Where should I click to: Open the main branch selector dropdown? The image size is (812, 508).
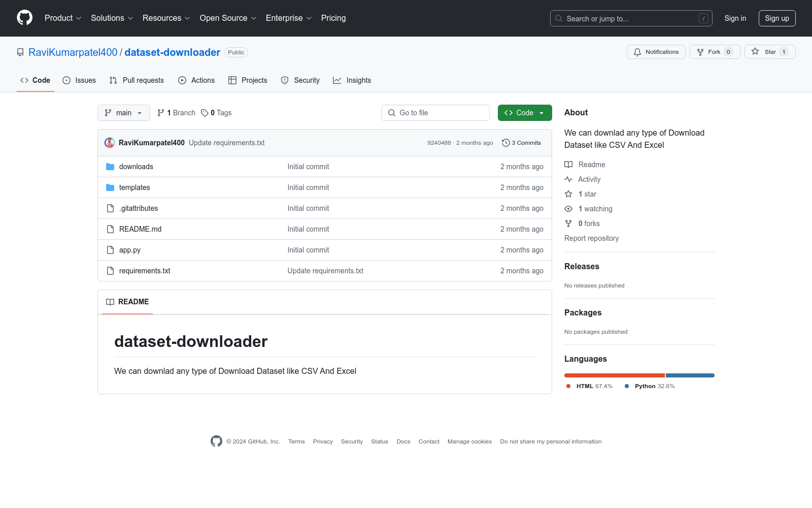(x=124, y=113)
